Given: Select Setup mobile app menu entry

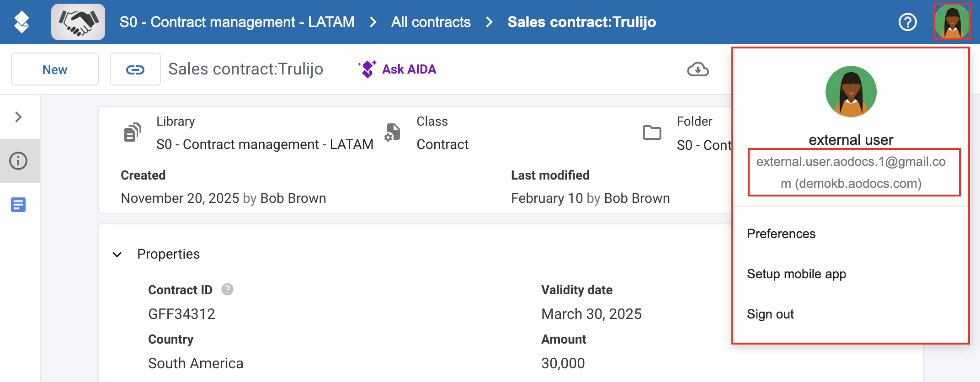Looking at the screenshot, I should click(796, 274).
